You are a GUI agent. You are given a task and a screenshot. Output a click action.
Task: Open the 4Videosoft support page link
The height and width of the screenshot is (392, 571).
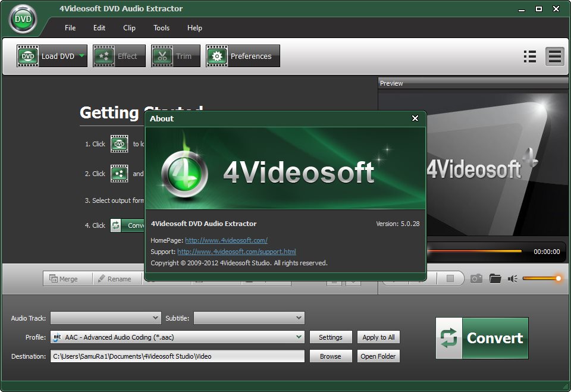point(237,252)
